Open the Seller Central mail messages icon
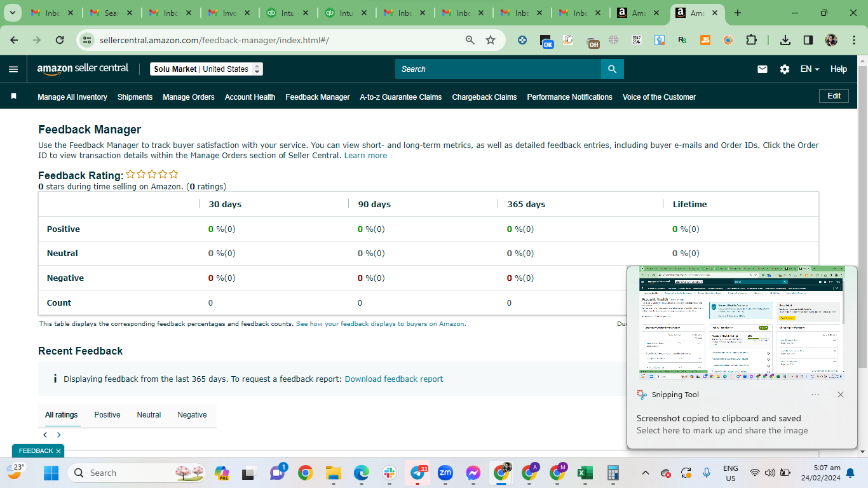 (x=763, y=69)
